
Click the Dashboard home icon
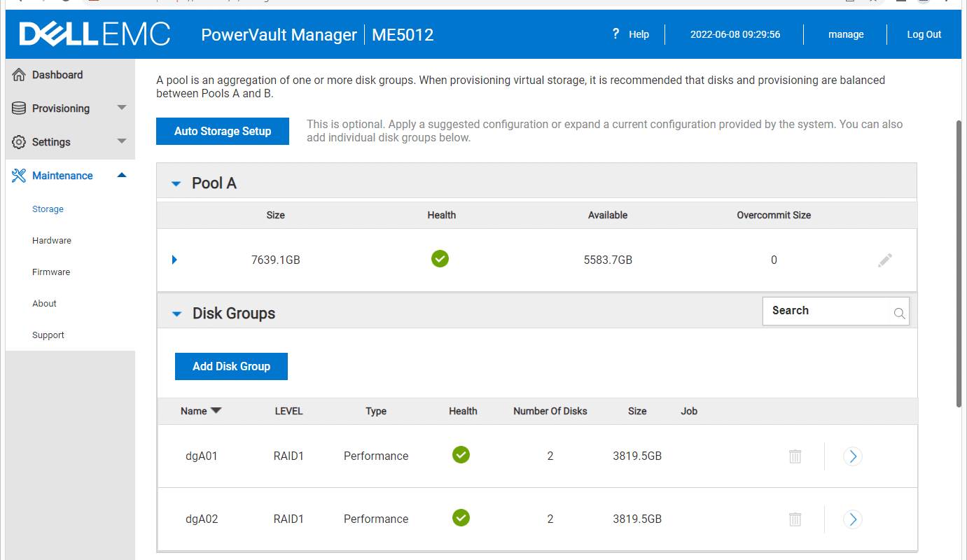coord(20,75)
